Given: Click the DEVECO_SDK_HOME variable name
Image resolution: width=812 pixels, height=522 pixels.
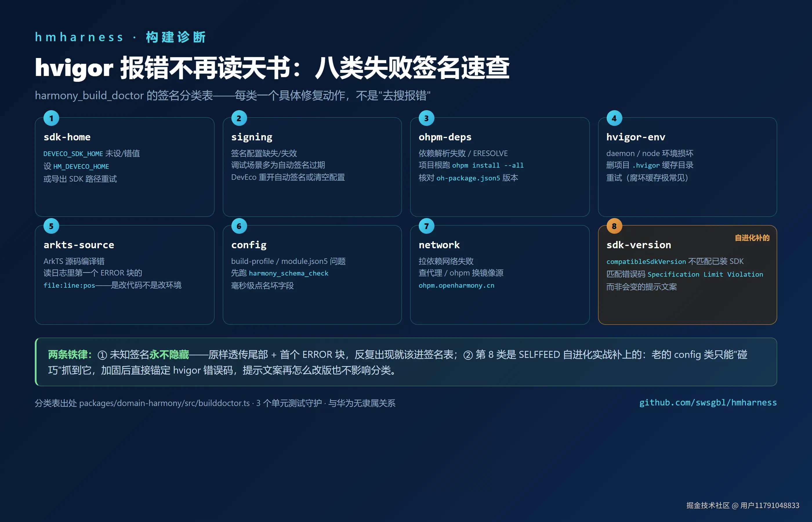Looking at the screenshot, I should pos(73,153).
